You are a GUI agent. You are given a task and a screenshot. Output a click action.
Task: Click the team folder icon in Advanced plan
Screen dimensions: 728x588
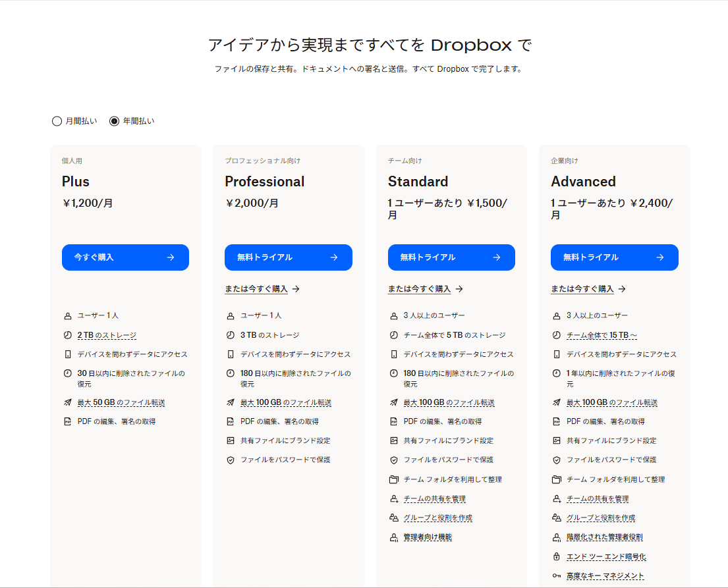tap(556, 479)
